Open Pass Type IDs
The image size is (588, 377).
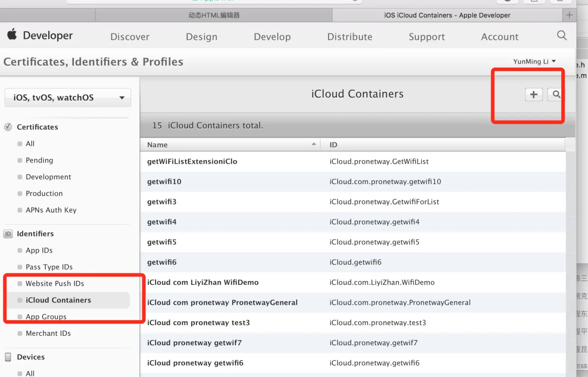pos(49,267)
